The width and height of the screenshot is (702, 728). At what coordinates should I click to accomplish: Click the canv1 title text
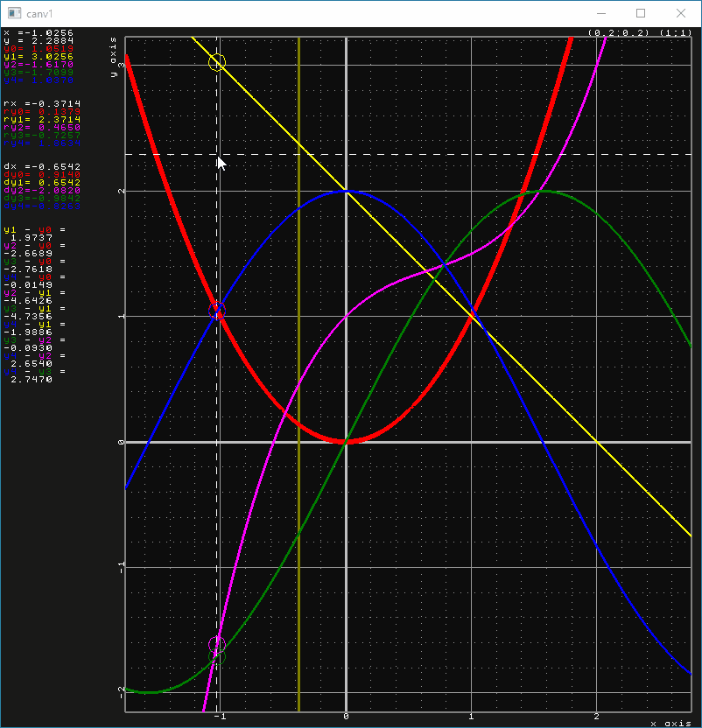pyautogui.click(x=39, y=14)
